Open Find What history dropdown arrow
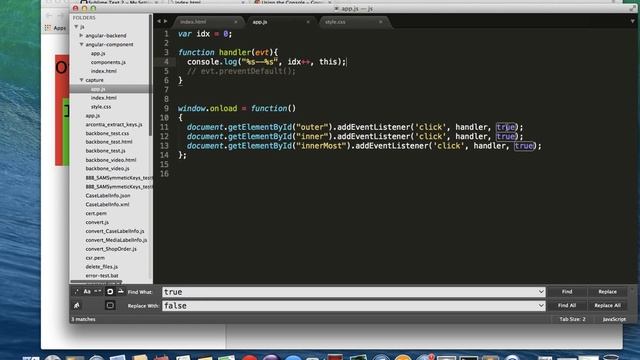 click(541, 292)
